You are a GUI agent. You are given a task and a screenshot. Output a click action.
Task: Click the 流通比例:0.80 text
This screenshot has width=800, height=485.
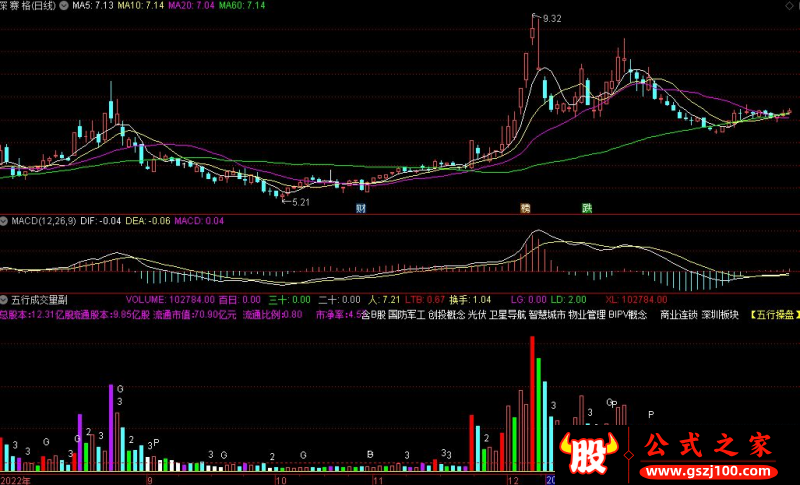click(x=272, y=315)
